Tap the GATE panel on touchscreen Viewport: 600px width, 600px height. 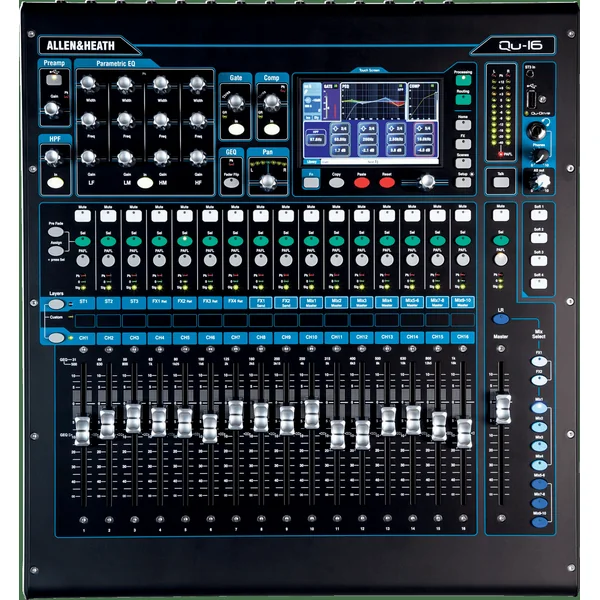pyautogui.click(x=331, y=101)
